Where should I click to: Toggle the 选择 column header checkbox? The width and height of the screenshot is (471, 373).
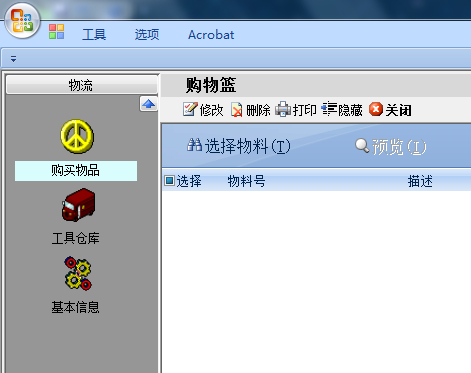pos(170,180)
